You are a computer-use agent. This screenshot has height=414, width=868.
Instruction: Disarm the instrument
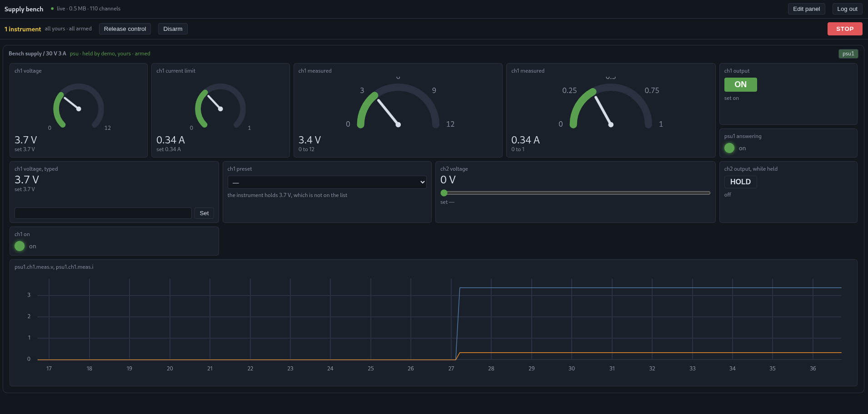pos(173,29)
